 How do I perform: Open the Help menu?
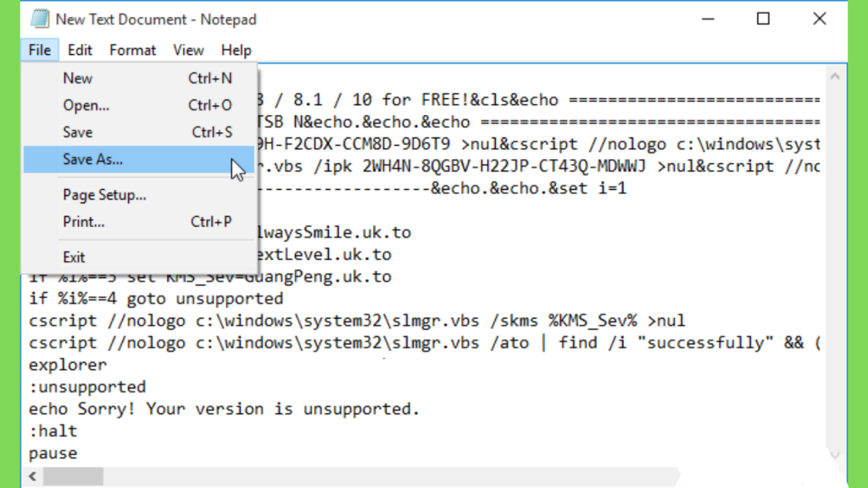click(x=236, y=50)
